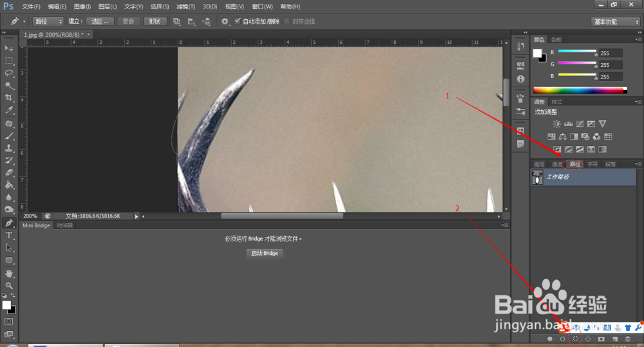Select the Blur tool

(8, 198)
